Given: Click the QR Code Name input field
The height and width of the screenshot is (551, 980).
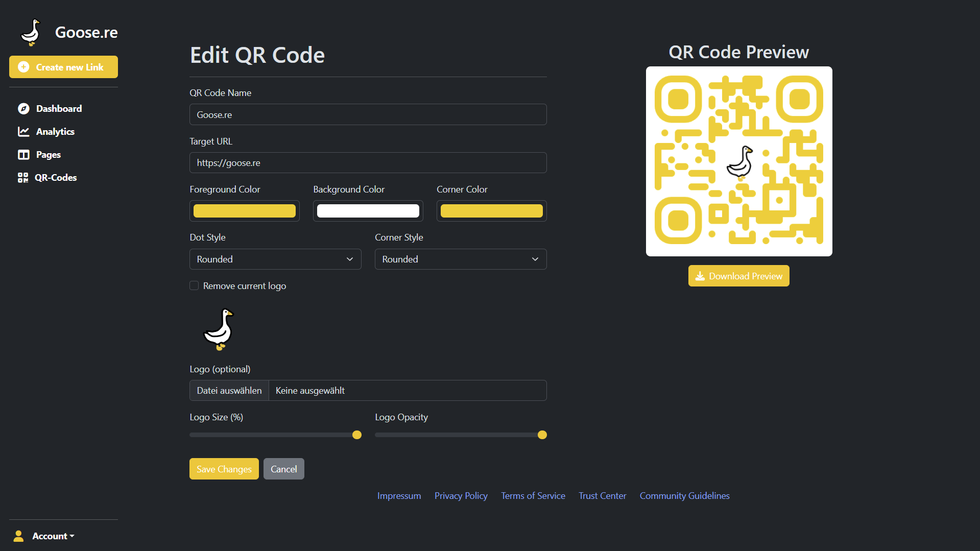Looking at the screenshot, I should click(x=368, y=114).
